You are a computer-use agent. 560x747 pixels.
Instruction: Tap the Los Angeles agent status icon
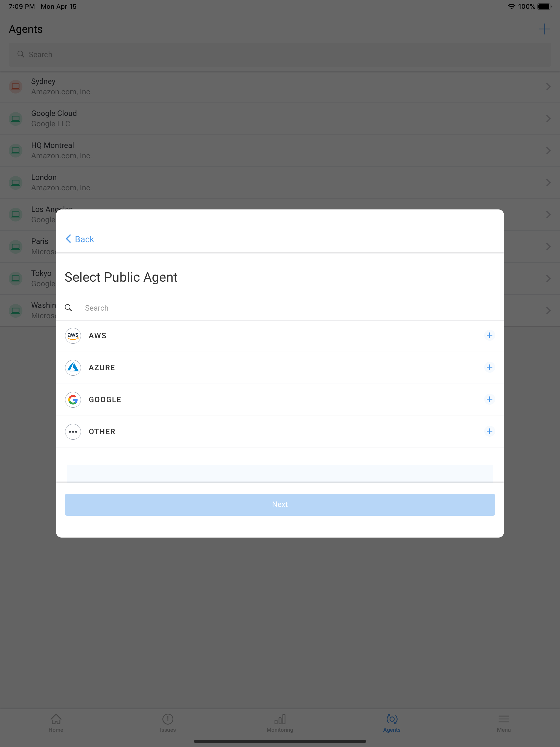click(x=16, y=215)
